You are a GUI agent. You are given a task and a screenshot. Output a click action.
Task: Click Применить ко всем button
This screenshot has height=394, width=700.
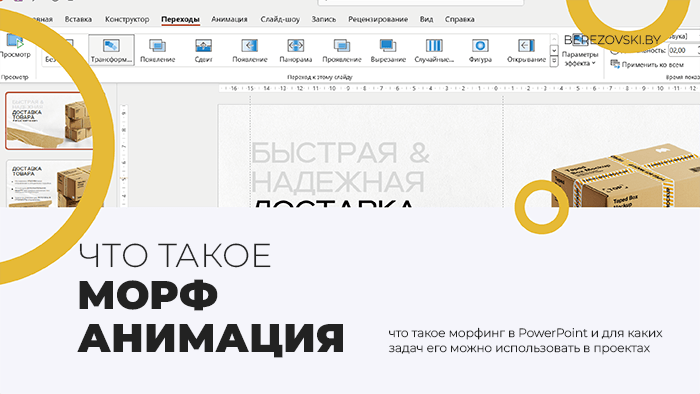click(647, 65)
